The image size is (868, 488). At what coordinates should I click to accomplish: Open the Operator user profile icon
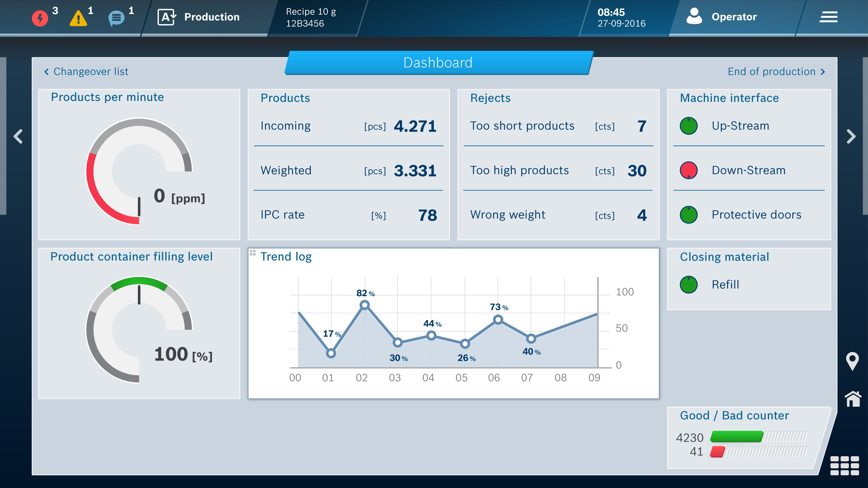click(694, 16)
